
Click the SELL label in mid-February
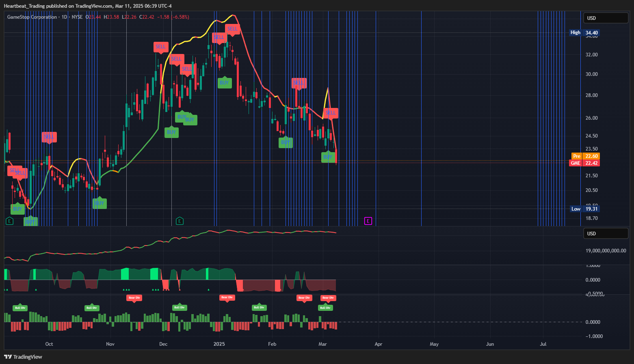tap(299, 83)
